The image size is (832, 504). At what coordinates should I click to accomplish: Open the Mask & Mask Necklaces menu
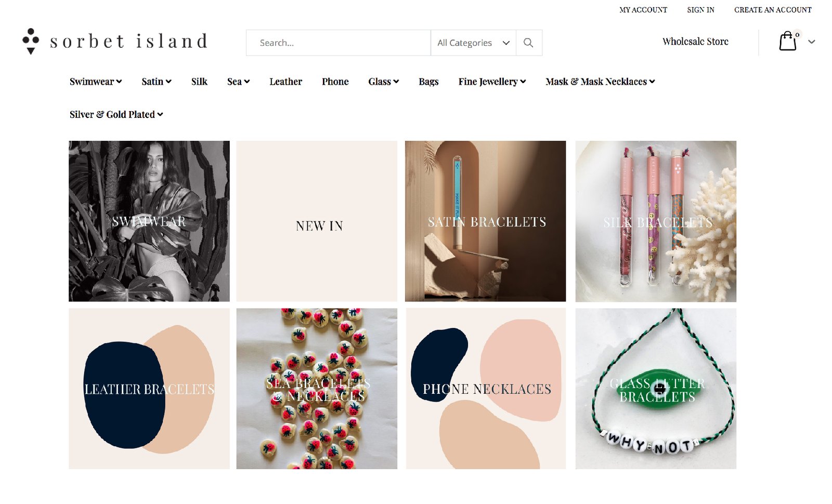[600, 82]
